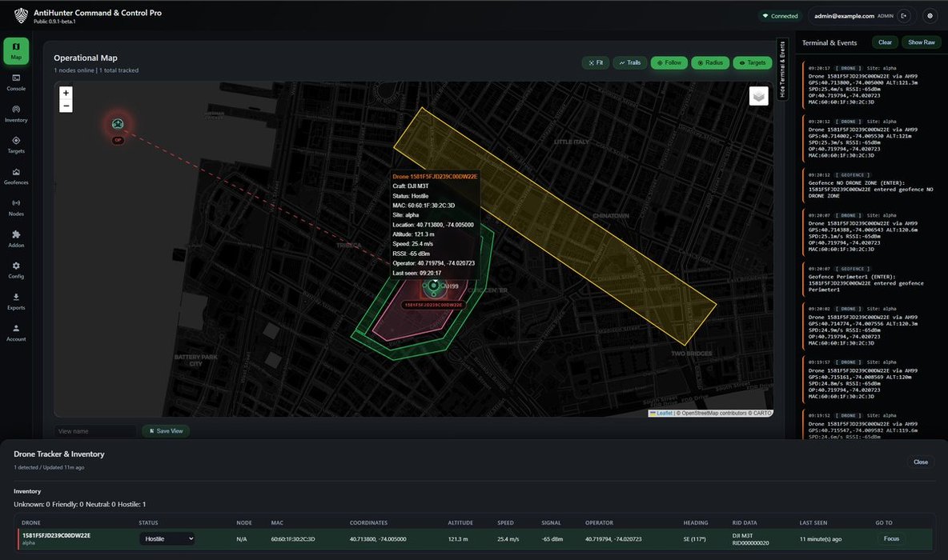Open the Addon puzzle icon
The height and width of the screenshot is (560, 948).
tap(16, 238)
